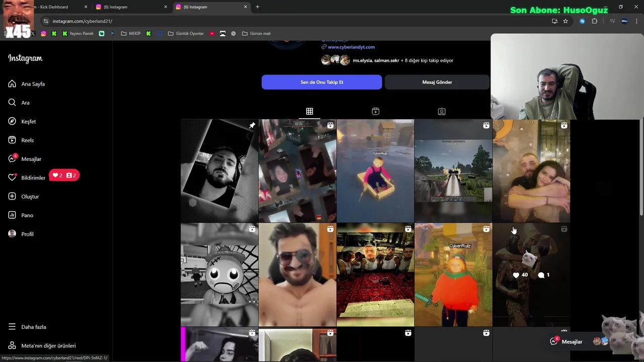Screen dimensions: 644x362
Task: Open the red hoodie CyberRulz reel
Action: (453, 275)
